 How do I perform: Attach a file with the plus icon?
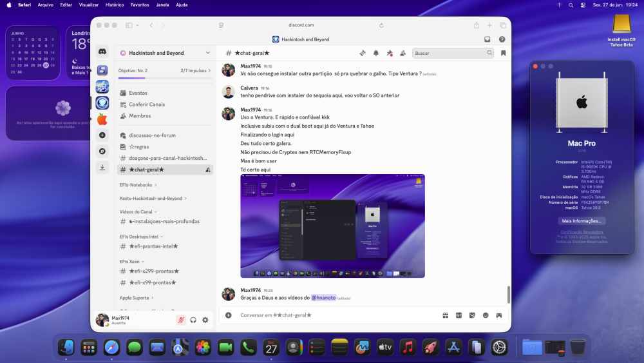pos(229,315)
